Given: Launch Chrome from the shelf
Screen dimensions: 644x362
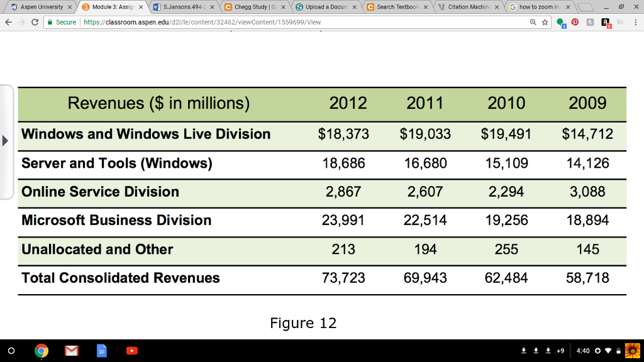Looking at the screenshot, I should point(41,351).
